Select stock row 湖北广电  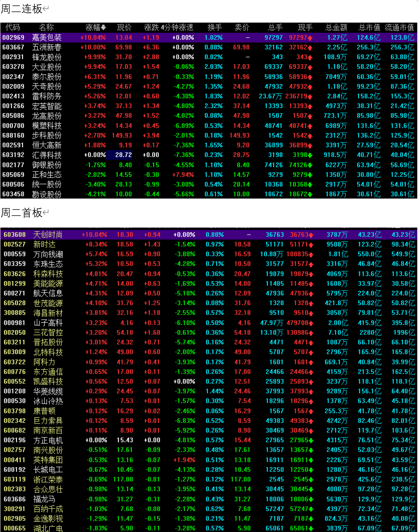coord(209,528)
